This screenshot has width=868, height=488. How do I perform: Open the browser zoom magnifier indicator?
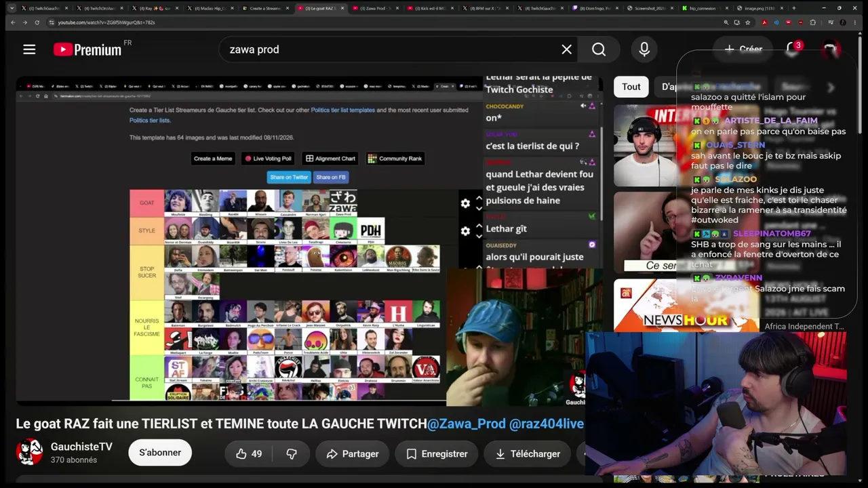pos(726,22)
